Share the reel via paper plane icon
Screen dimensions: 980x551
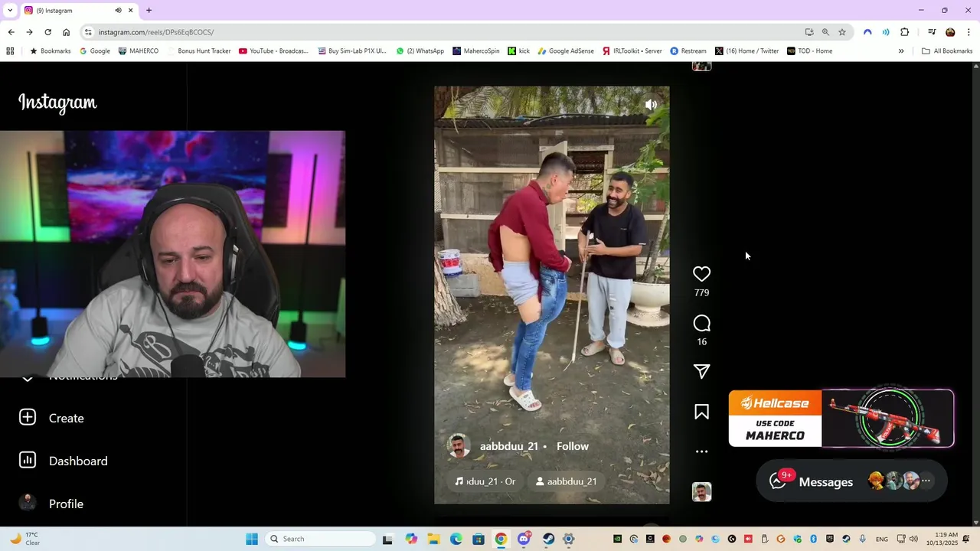[x=701, y=371]
